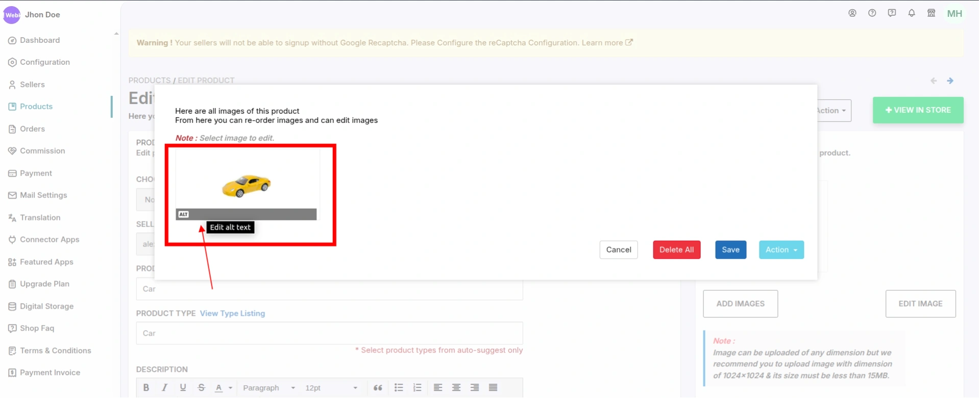Viewport: 980px width, 398px height.
Task: Open Mail Settings in the sidebar
Action: [x=38, y=195]
